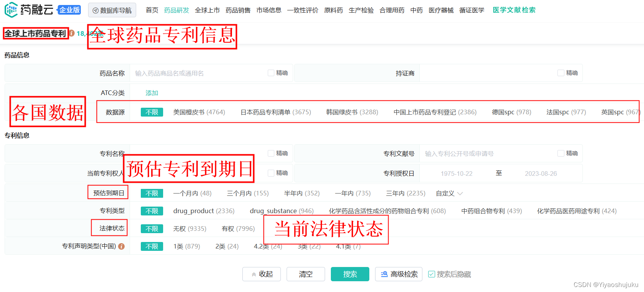Screen dimensions: 644x292
Task: Expand the 自定义 dropdown for 预估到期日
Action: [x=449, y=193]
